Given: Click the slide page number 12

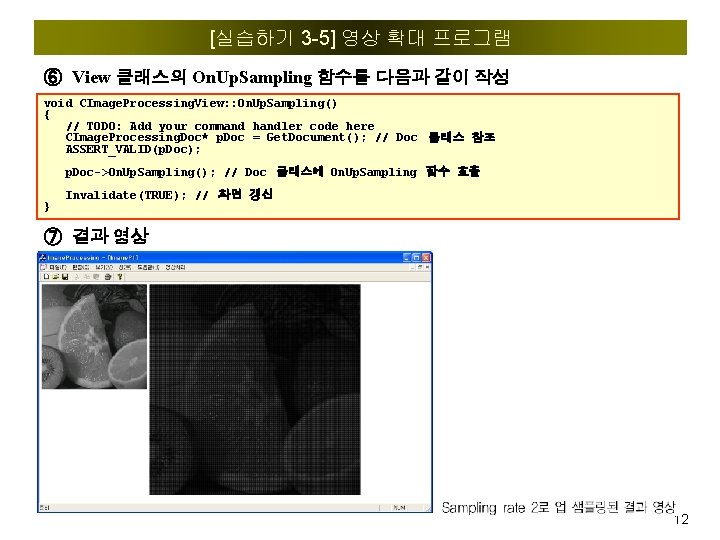Looking at the screenshot, I should click(681, 519).
